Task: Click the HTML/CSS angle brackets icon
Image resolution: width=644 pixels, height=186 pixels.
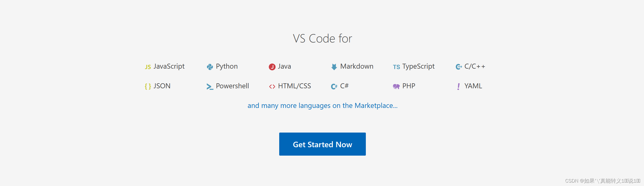Action: point(272,86)
